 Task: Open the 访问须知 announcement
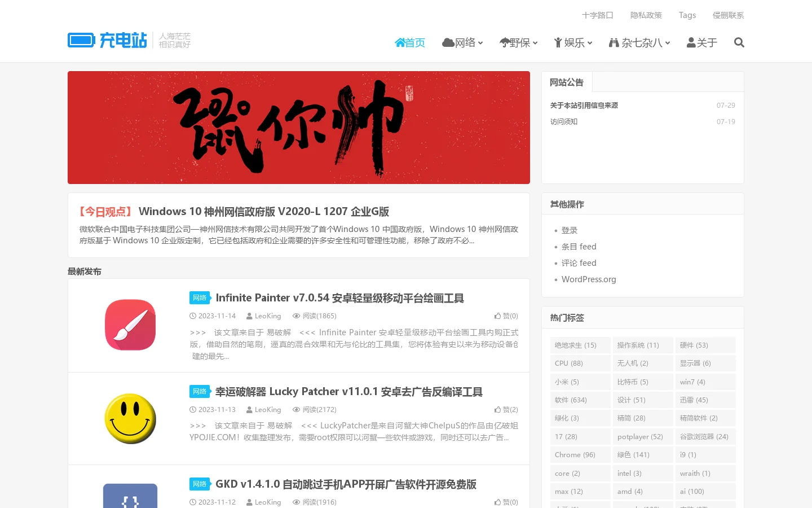pyautogui.click(x=564, y=122)
